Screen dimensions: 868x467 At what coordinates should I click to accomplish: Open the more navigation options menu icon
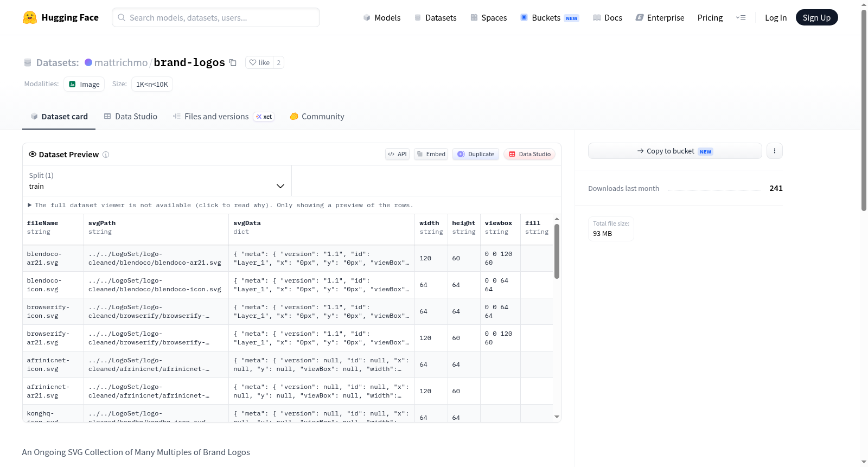click(x=741, y=17)
